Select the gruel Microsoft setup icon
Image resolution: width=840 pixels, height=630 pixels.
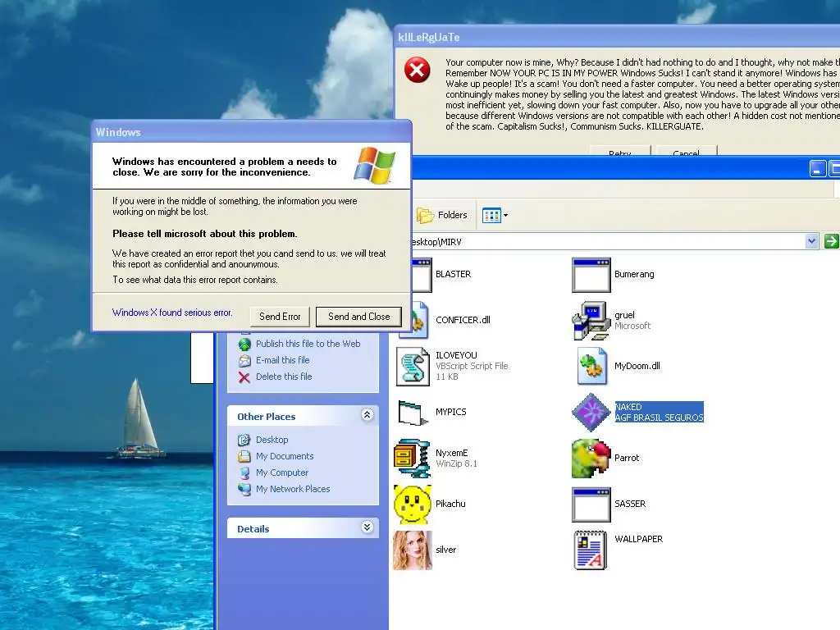coord(591,321)
